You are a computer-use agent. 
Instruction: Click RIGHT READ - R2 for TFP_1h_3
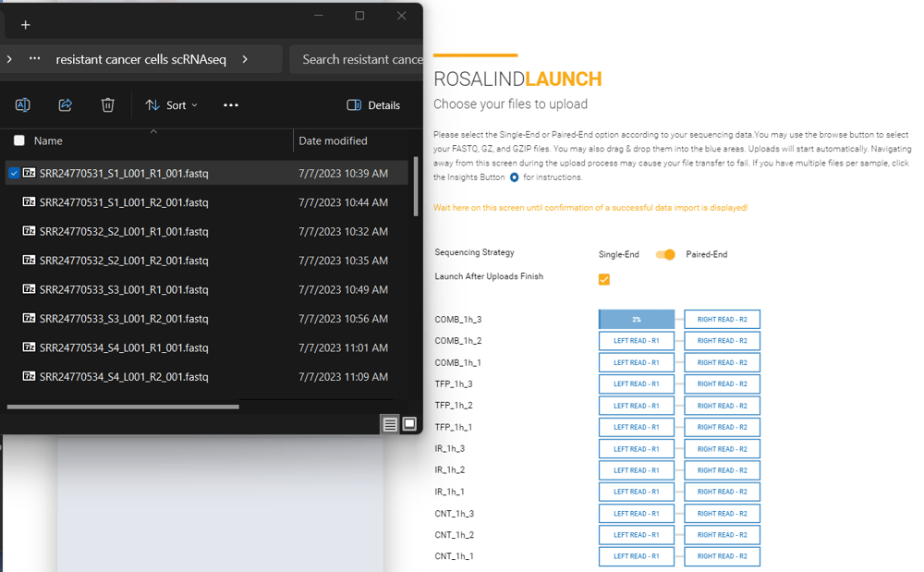(722, 384)
